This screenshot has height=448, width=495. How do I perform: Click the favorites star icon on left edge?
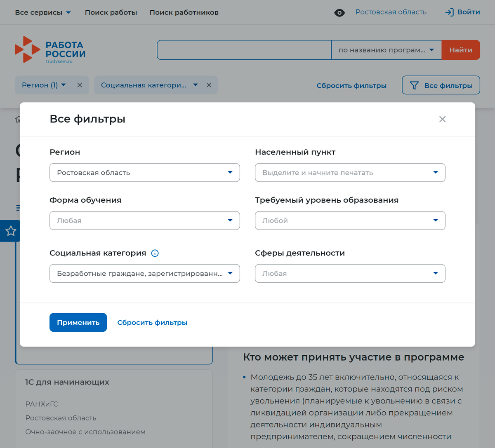coord(10,231)
